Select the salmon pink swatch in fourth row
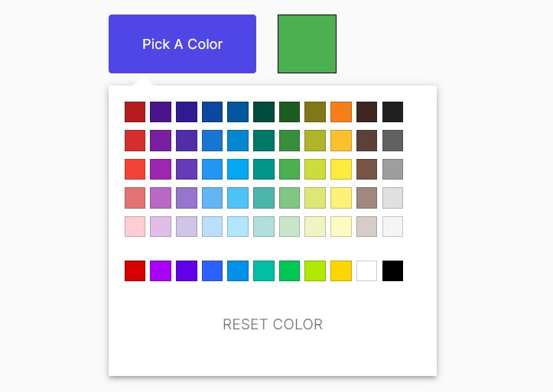Screen dimensions: 553x392 pos(135,198)
